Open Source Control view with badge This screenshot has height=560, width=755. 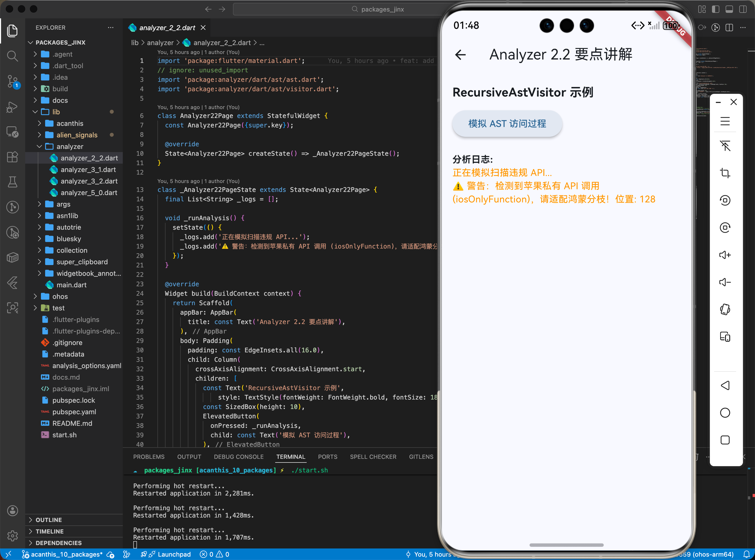(x=13, y=81)
